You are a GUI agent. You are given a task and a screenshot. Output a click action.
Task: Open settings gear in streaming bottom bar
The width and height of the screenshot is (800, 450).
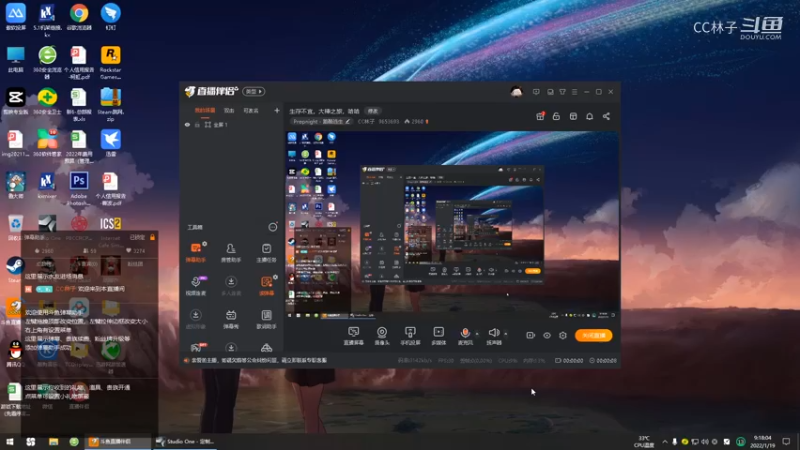point(563,335)
